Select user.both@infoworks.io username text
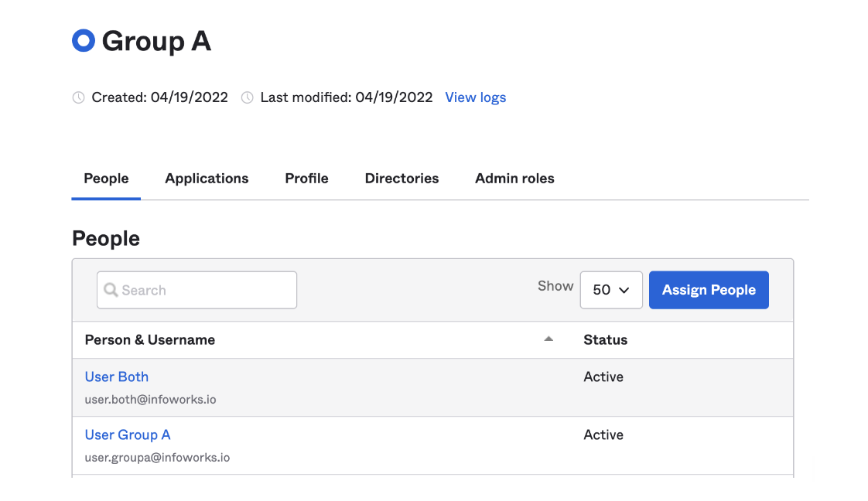 coord(151,399)
